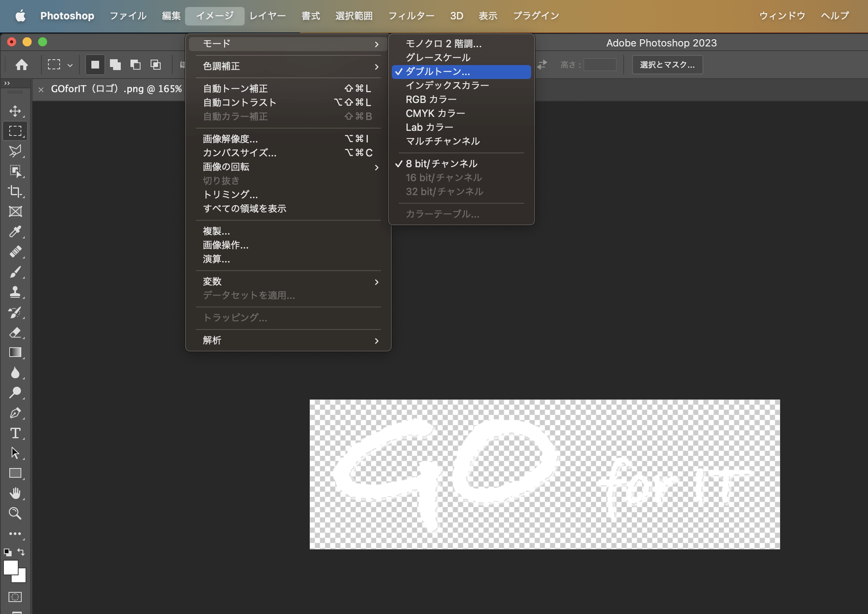Choose New Selection mode in options bar
The image size is (868, 614).
tap(95, 65)
